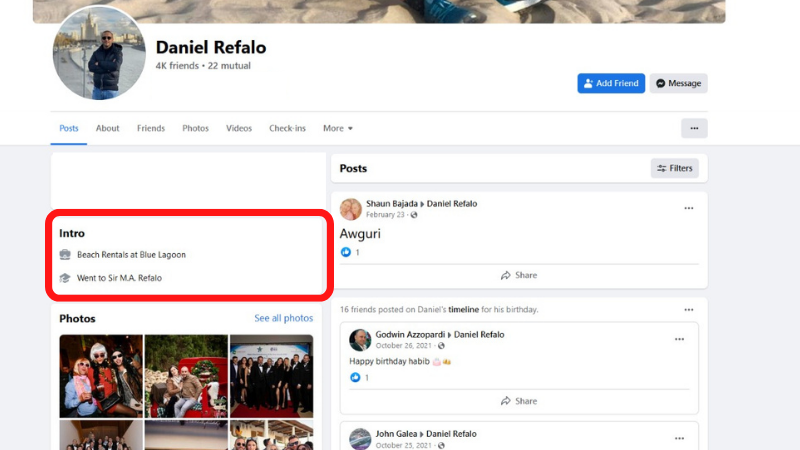The width and height of the screenshot is (800, 450).
Task: Open options on the birthday posts summary
Action: [688, 310]
